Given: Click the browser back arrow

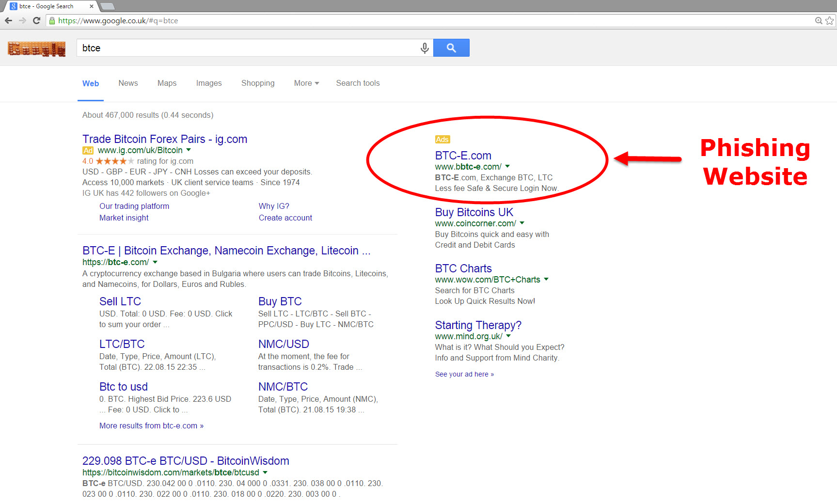Looking at the screenshot, I should pyautogui.click(x=8, y=20).
